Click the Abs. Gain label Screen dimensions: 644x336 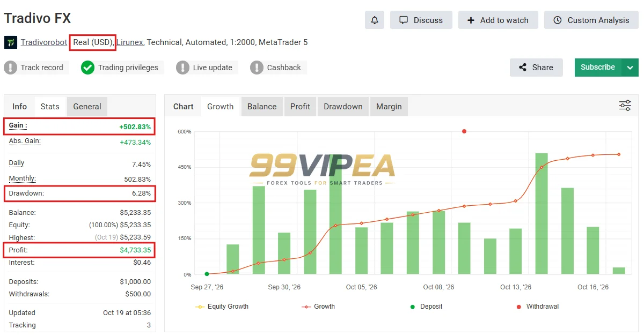(x=25, y=141)
